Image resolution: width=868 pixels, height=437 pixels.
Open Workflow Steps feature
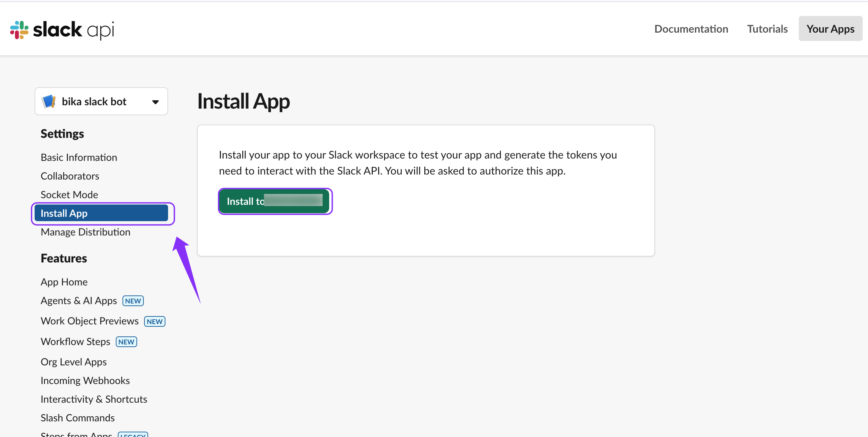(x=75, y=342)
